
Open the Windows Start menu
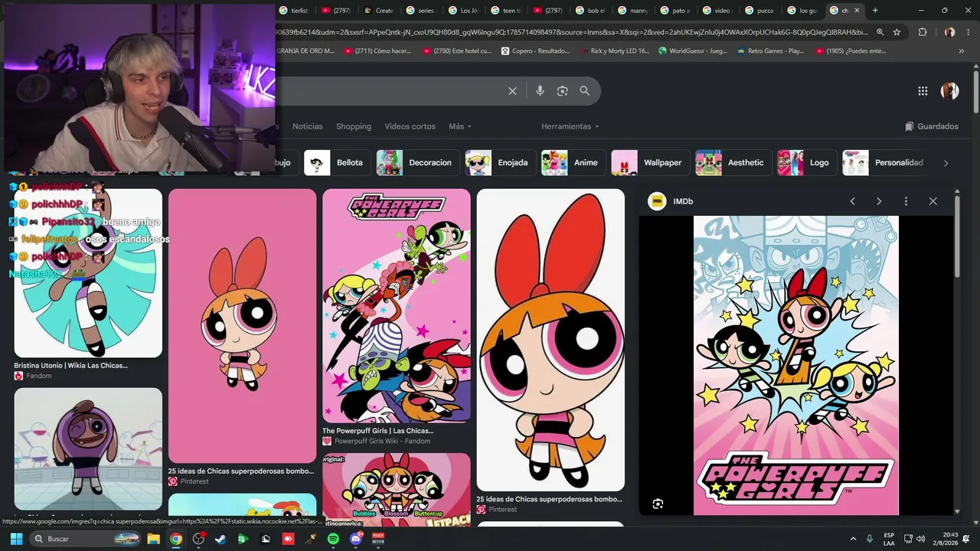point(16,539)
